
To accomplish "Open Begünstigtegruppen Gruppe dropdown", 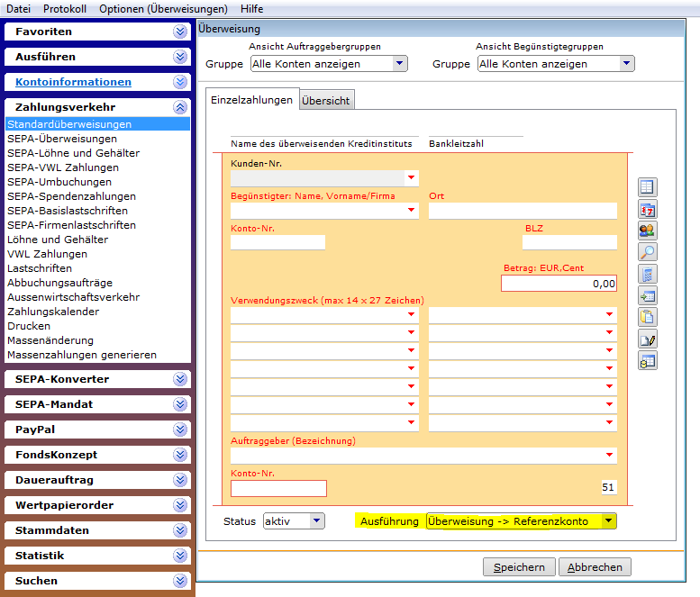I will (555, 64).
